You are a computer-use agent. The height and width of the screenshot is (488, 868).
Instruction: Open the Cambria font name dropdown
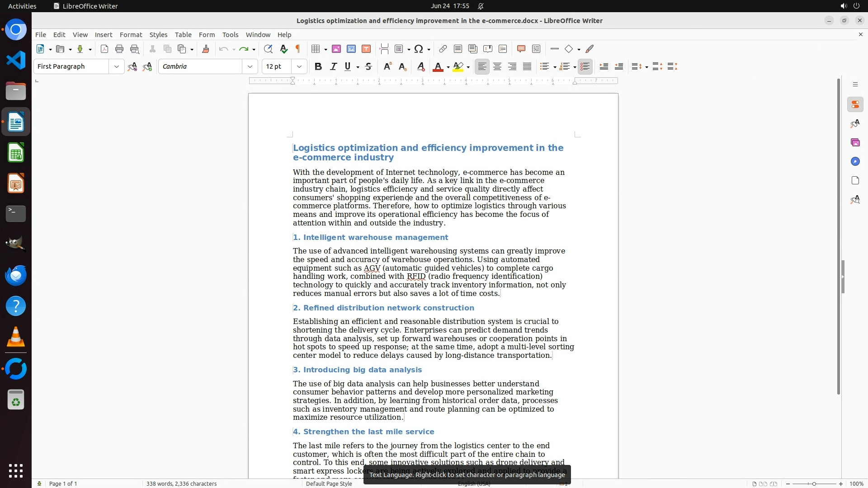250,66
